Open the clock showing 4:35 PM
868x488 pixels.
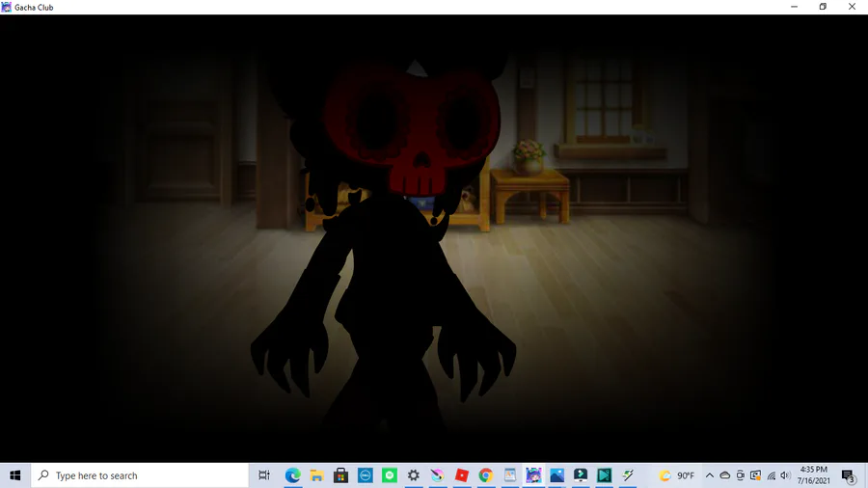tap(813, 475)
